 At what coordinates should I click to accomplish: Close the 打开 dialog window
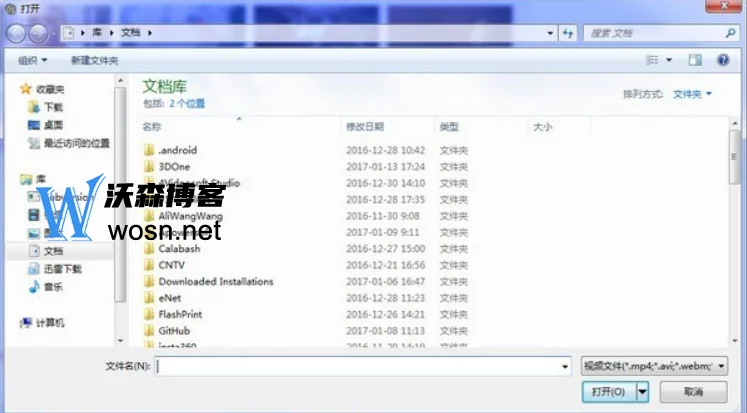pos(724,6)
